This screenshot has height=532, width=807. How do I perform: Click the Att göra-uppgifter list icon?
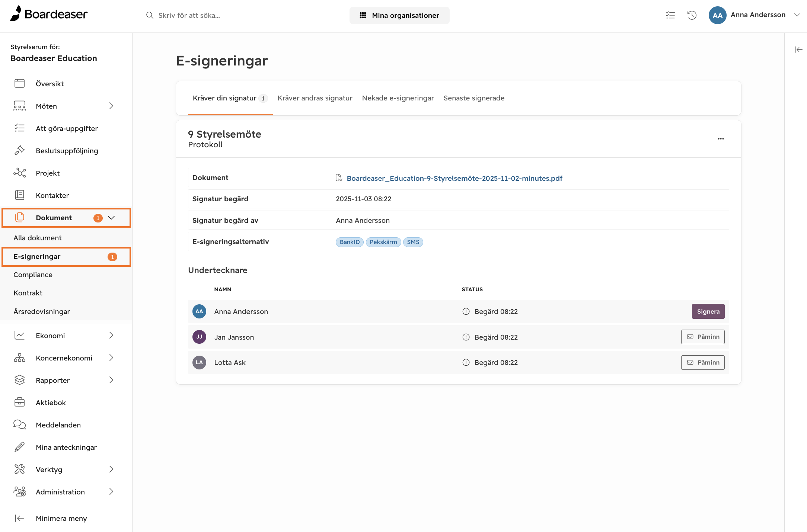[x=20, y=128]
